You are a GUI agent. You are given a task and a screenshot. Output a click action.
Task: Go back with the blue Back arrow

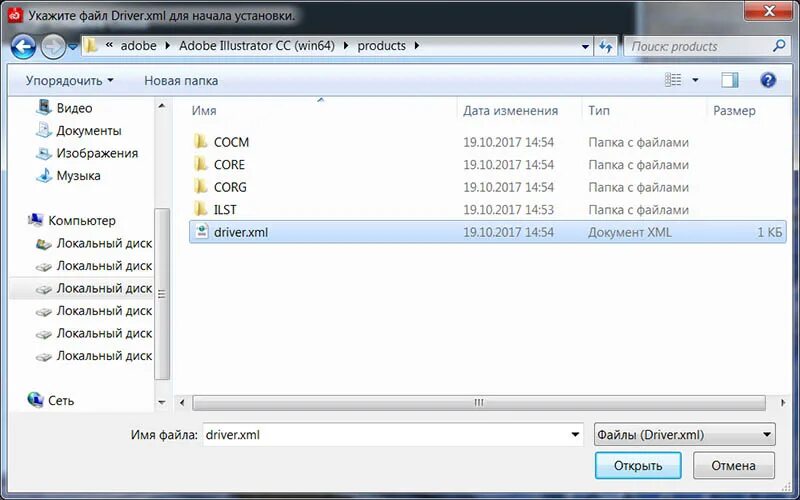pyautogui.click(x=23, y=46)
